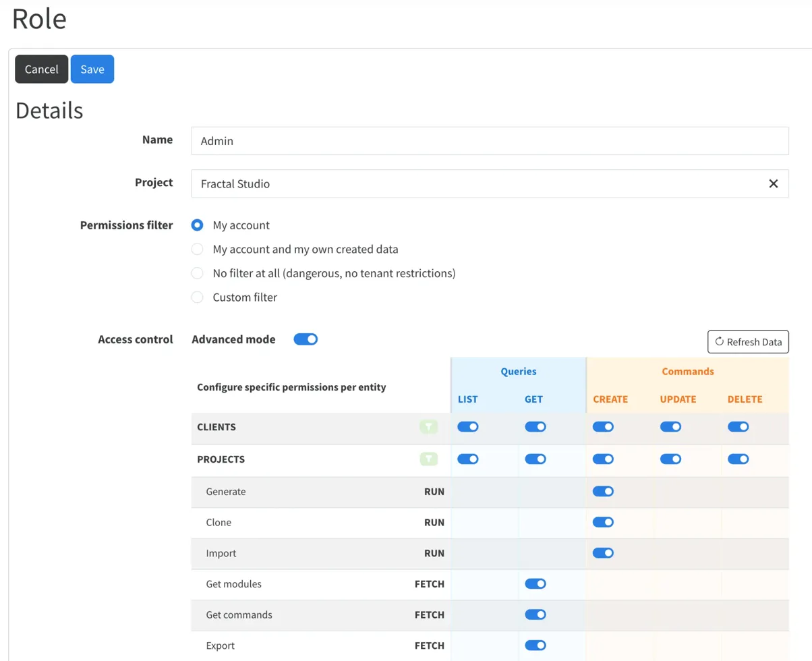Disable Clients LIST permission toggle
The image size is (812, 661).
(468, 427)
